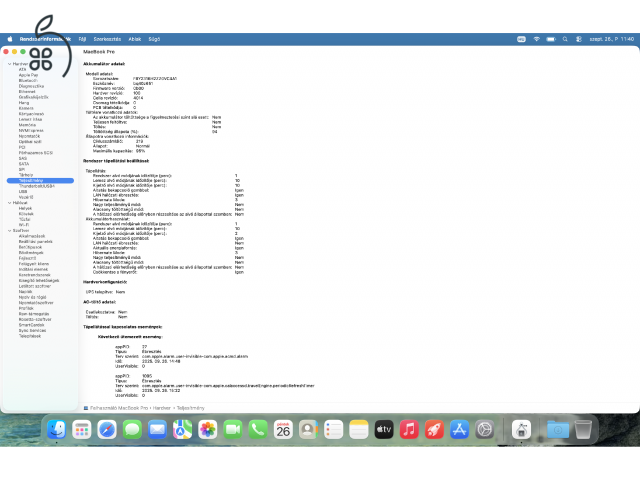Viewport: 640px width, 480px height.
Task: Select Ethernet in the sidebar
Action: pyautogui.click(x=27, y=92)
